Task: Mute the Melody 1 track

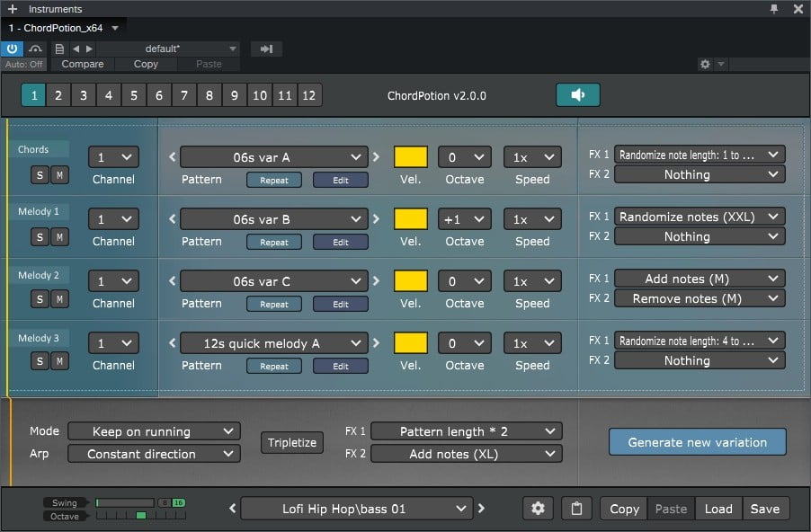Action: click(x=59, y=237)
